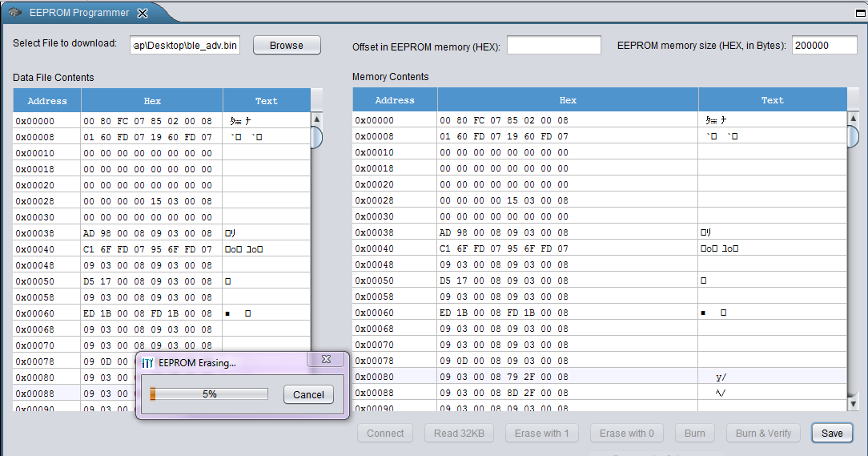
Task: Select Memory Contents address 0x00040 cell
Action: tap(395, 248)
